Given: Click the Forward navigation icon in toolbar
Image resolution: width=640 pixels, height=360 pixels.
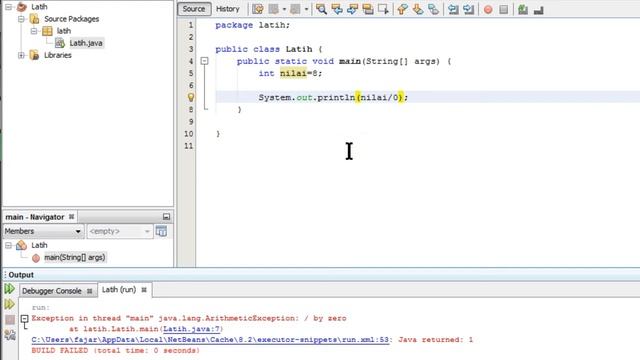Looking at the screenshot, I should [x=295, y=9].
